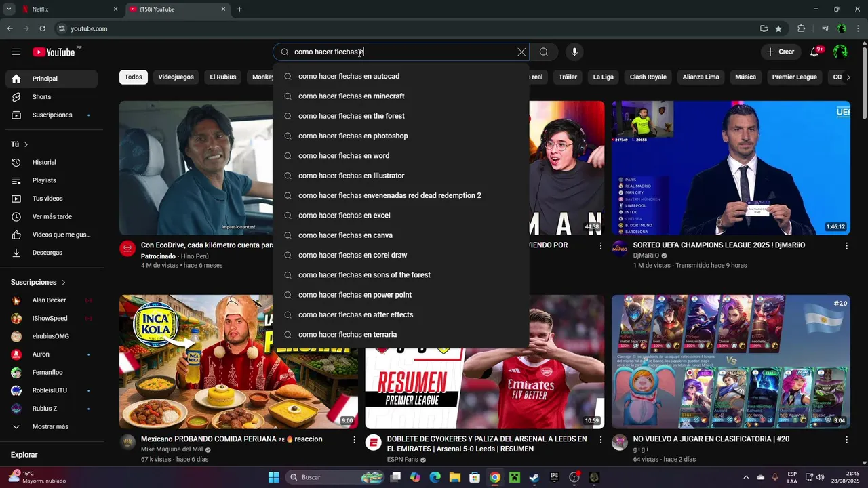
Task: Open the notifications bell
Action: (815, 52)
